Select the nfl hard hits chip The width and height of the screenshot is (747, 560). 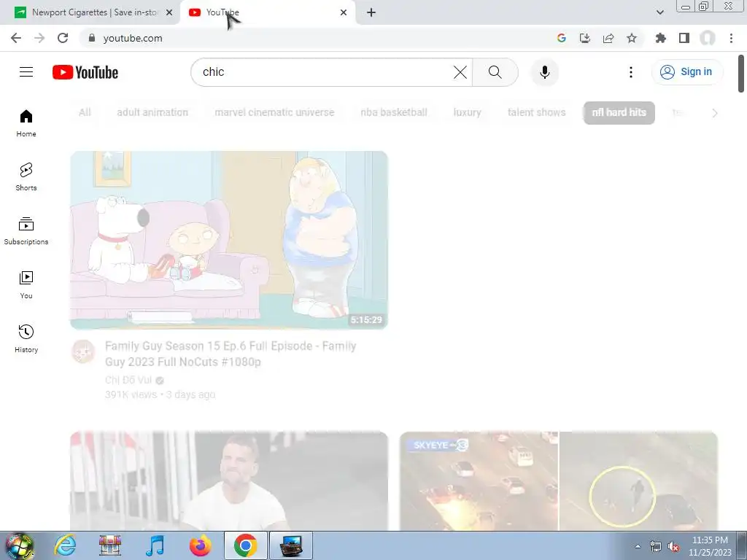619,113
